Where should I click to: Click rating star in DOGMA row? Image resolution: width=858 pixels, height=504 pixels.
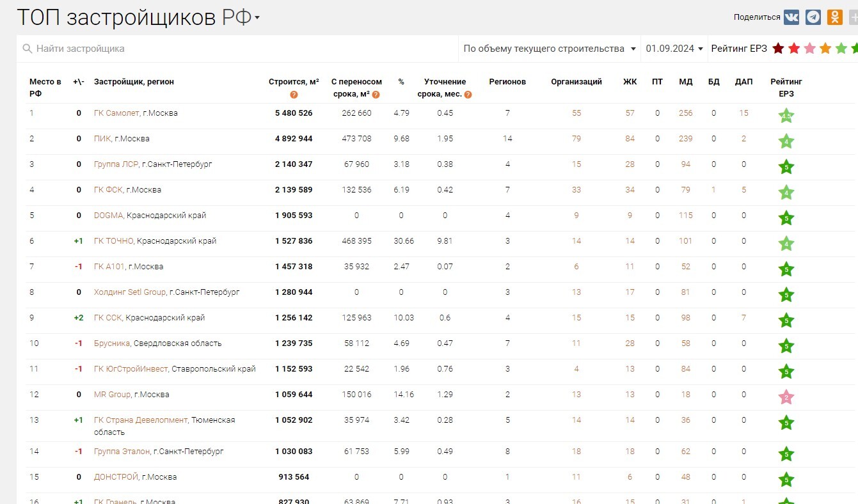coord(786,218)
